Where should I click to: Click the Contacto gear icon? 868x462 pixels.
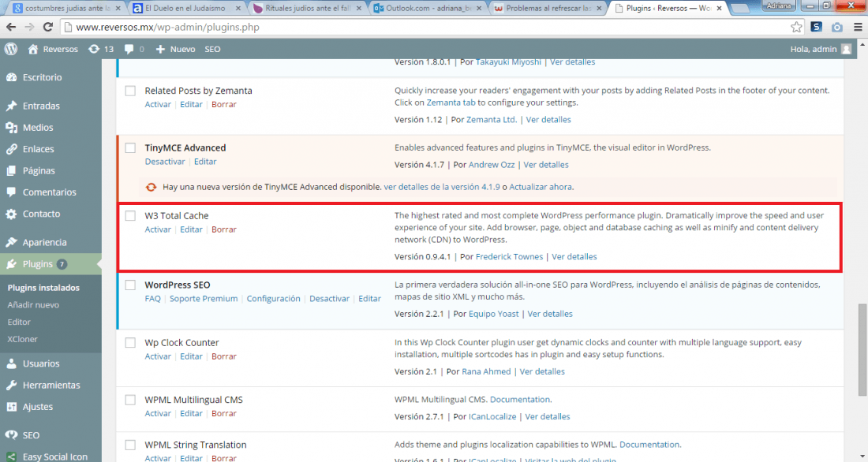[12, 214]
